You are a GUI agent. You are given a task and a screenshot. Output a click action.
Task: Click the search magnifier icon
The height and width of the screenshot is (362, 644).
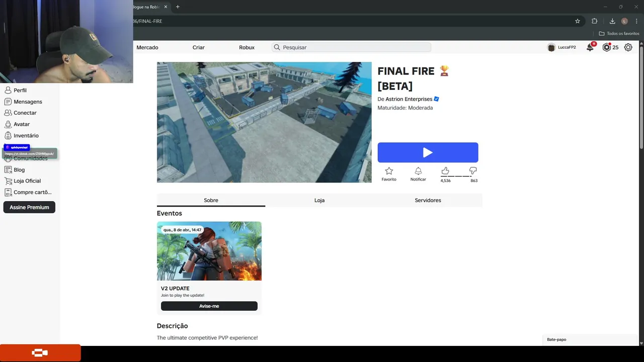pos(277,47)
